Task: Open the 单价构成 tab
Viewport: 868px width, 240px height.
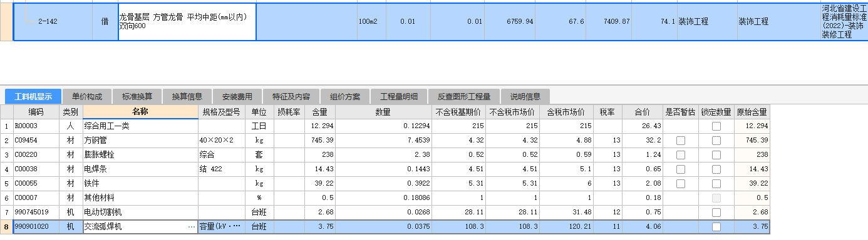Action: [87, 97]
